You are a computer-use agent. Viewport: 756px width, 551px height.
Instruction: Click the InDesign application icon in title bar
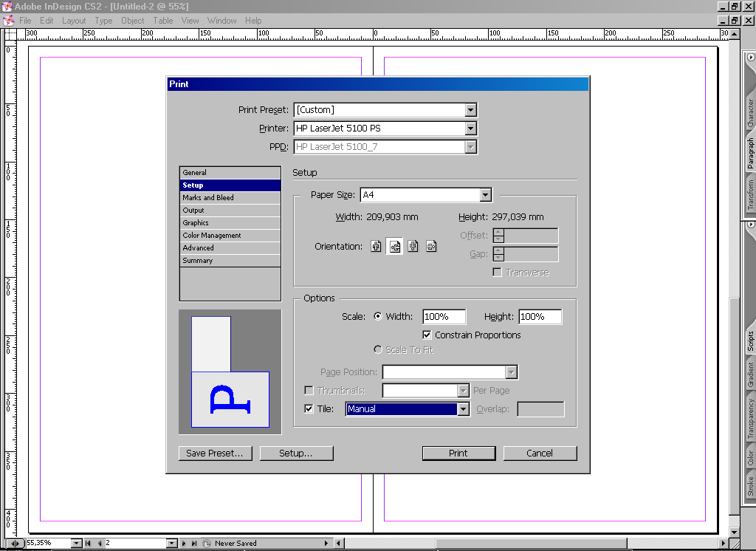7,6
